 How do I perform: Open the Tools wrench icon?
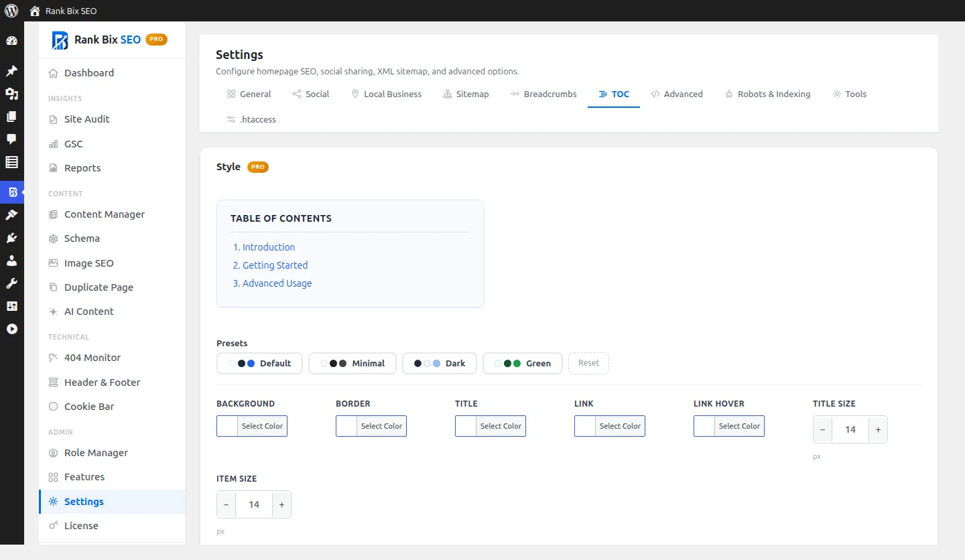pyautogui.click(x=11, y=283)
